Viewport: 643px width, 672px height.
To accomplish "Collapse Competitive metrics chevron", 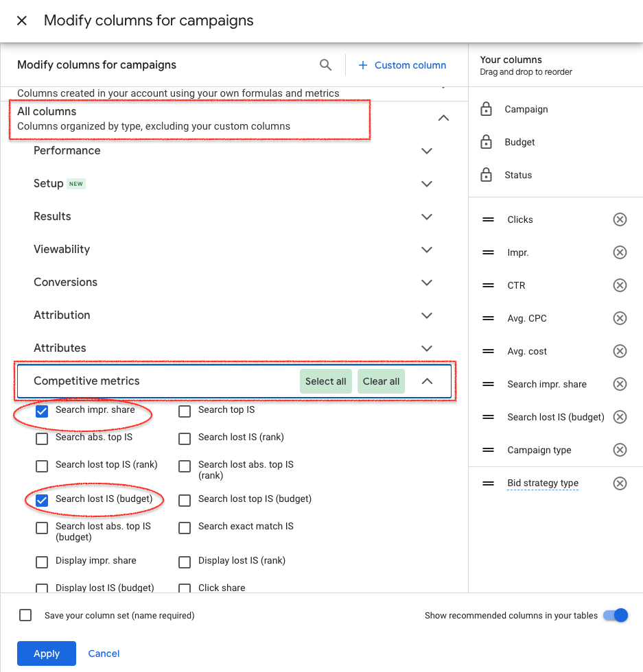I will [x=427, y=381].
